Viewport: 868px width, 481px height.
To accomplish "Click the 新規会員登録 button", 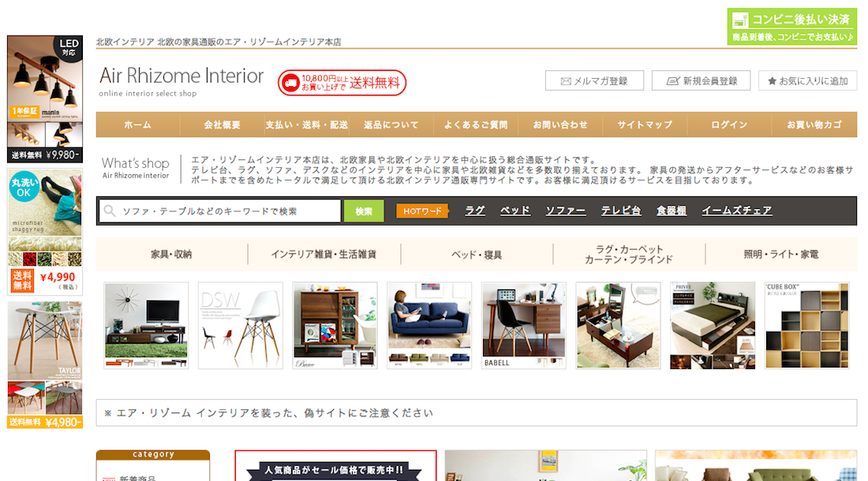I will (701, 80).
